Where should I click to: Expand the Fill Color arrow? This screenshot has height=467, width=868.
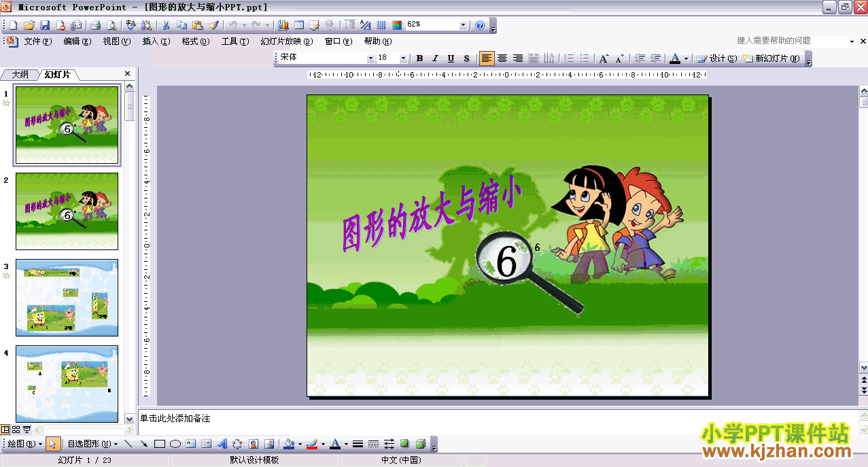(x=300, y=444)
